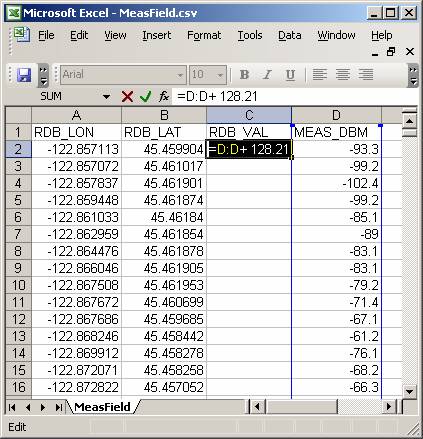Open the Format menu

point(204,35)
